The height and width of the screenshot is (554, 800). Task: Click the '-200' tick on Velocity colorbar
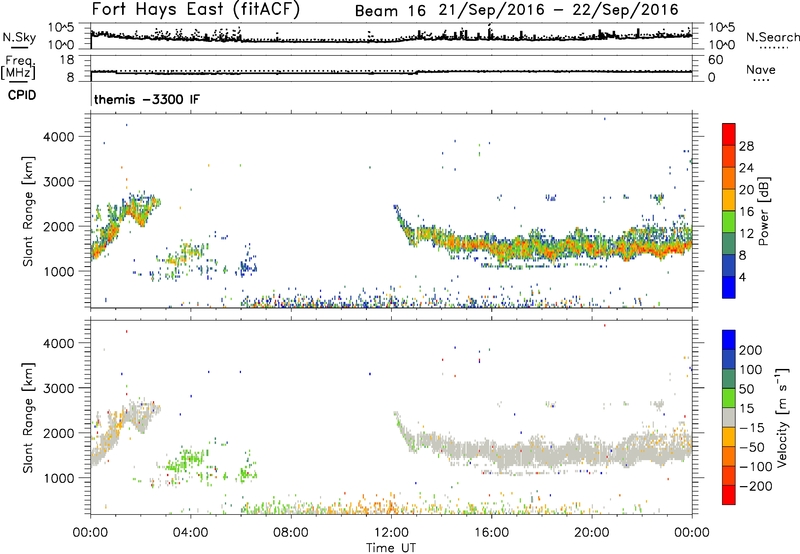click(755, 486)
